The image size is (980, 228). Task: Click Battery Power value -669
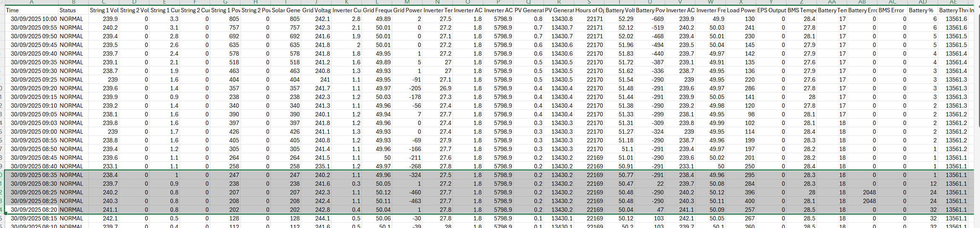(x=650, y=19)
